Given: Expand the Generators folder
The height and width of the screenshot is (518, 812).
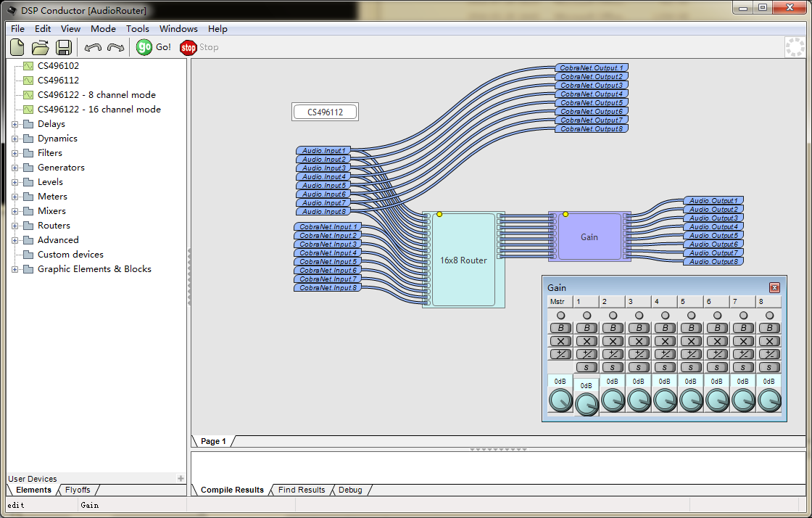Looking at the screenshot, I should [15, 168].
